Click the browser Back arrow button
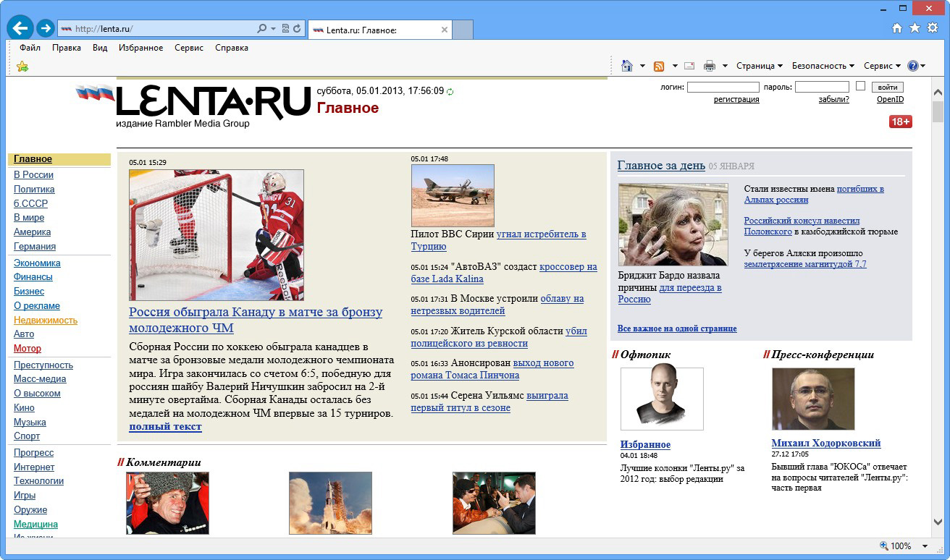Screen dimensions: 950x560 (20, 28)
